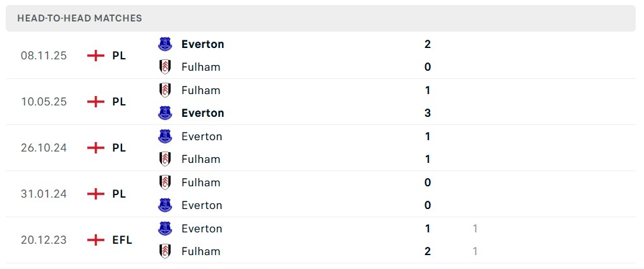This screenshot has width=644, height=269.
Task: Select the 26.10.24 match date
Action: pos(44,148)
